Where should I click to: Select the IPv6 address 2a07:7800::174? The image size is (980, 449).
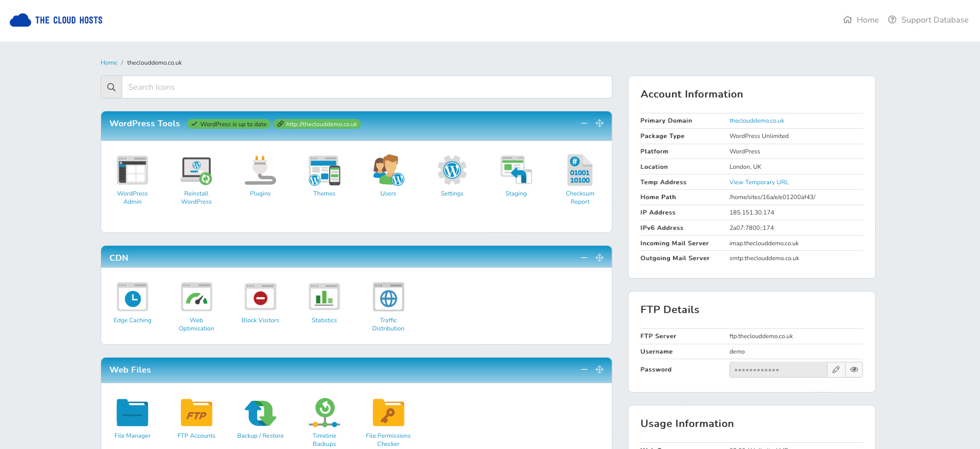pos(752,228)
